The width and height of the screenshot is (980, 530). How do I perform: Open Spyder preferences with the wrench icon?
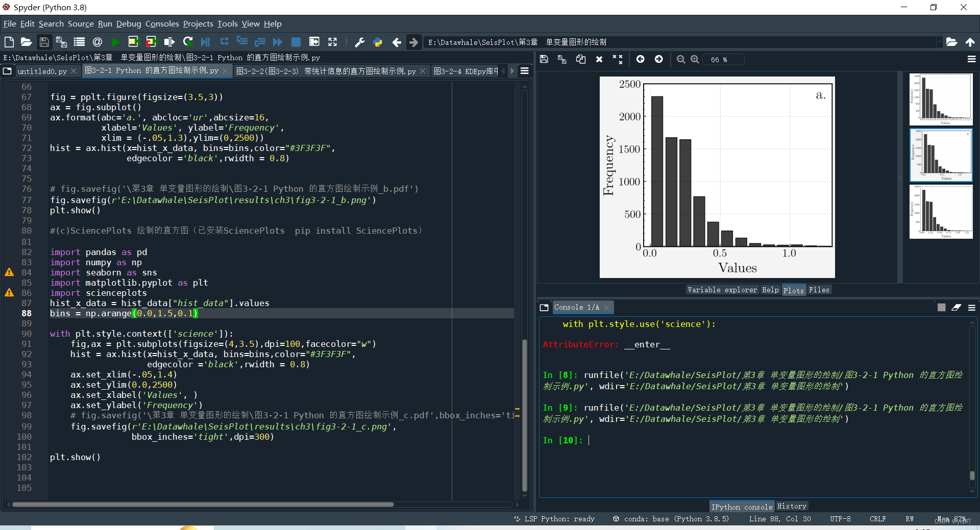click(x=360, y=42)
